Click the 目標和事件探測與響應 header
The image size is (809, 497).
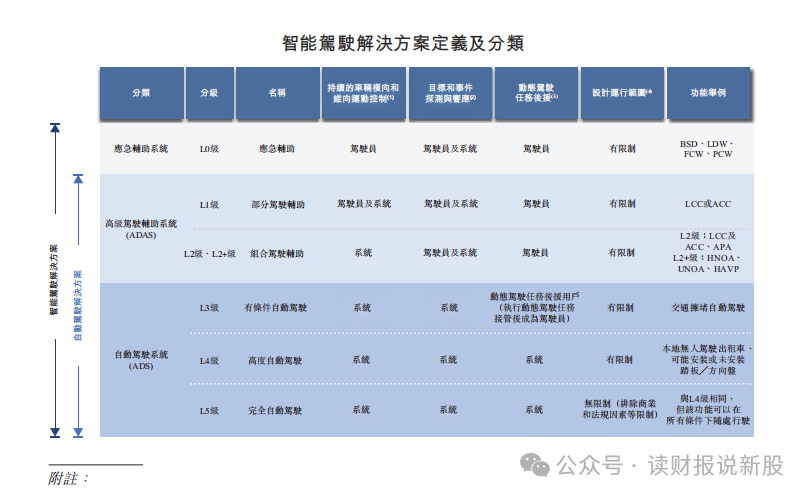pyautogui.click(x=450, y=93)
